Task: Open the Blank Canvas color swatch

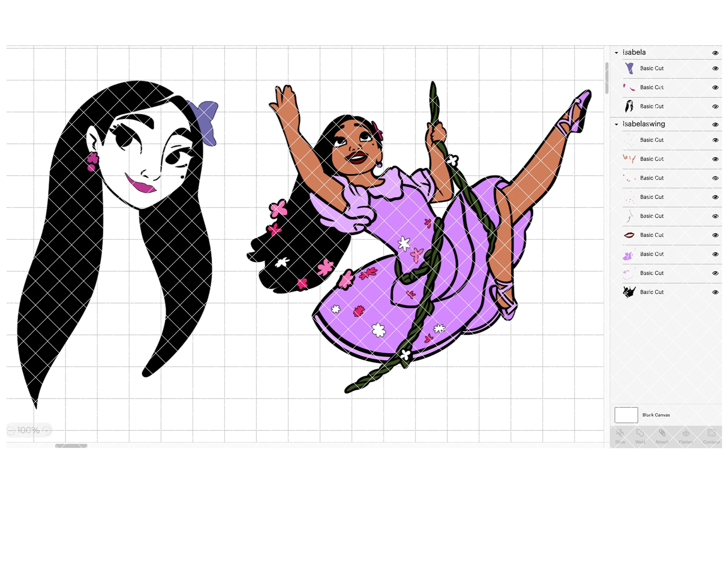Action: coord(626,415)
